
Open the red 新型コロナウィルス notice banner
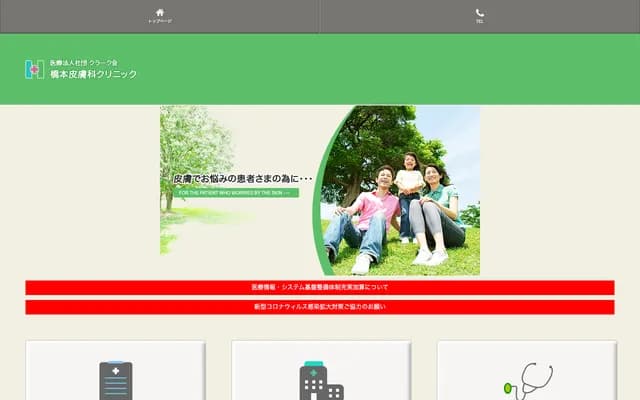click(x=320, y=307)
